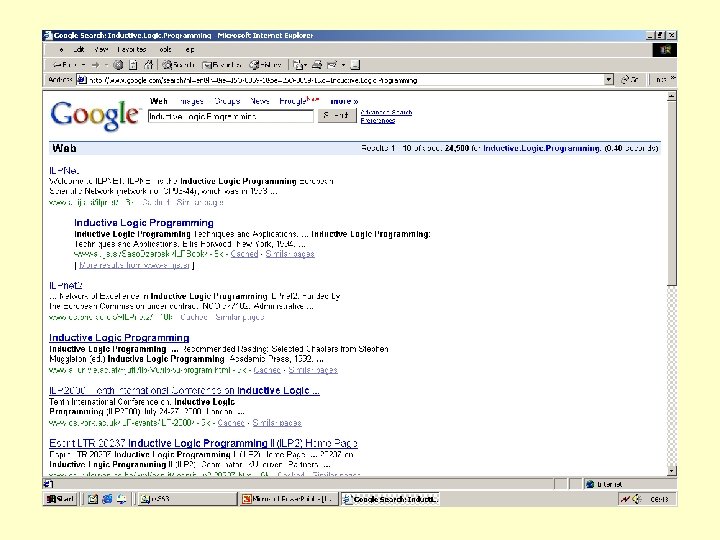Open the History toolbar button
Viewport: 720px width, 540px height.
(x=265, y=65)
